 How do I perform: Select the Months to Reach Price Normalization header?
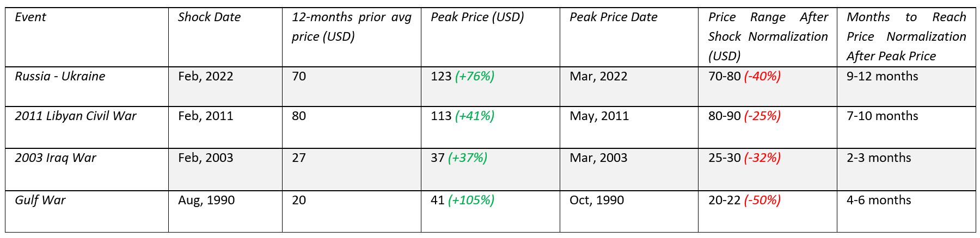click(x=906, y=37)
